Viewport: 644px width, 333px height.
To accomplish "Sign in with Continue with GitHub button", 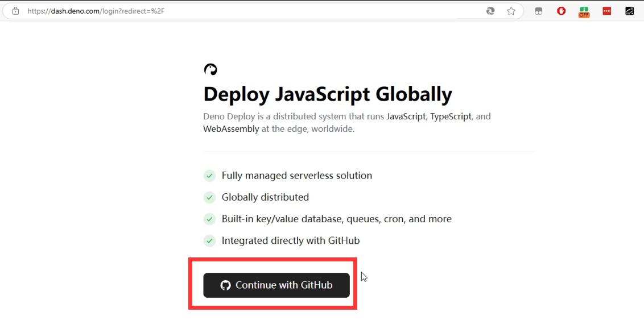I will click(276, 285).
